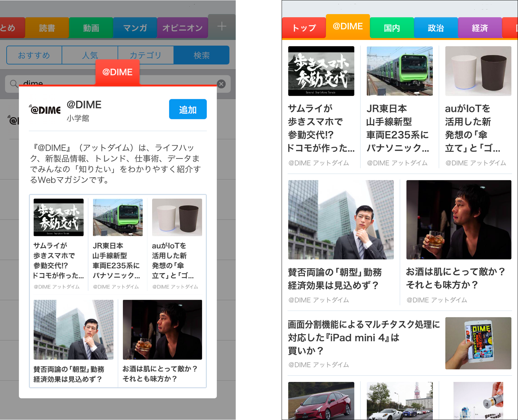Open the red Prius car thumbnail
The height and width of the screenshot is (420, 518).
[321, 401]
